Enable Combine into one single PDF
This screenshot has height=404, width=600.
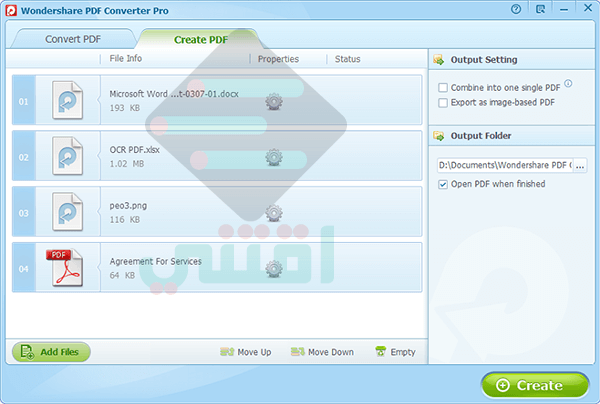[443, 88]
